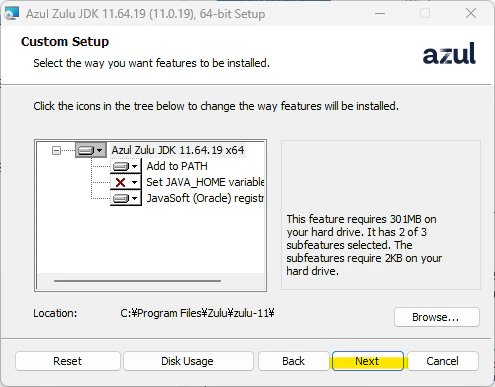The height and width of the screenshot is (387, 495).
Task: Collapse the Azul Zulu JDK tree node
Action: coord(56,151)
